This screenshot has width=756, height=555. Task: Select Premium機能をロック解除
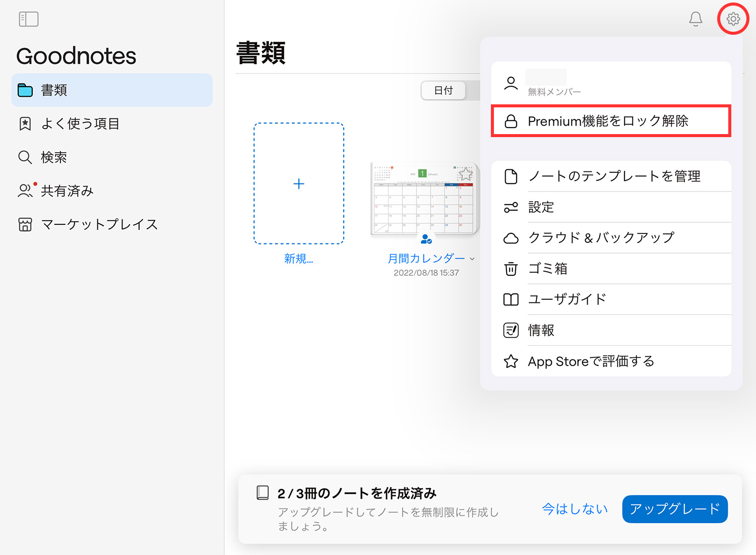611,121
